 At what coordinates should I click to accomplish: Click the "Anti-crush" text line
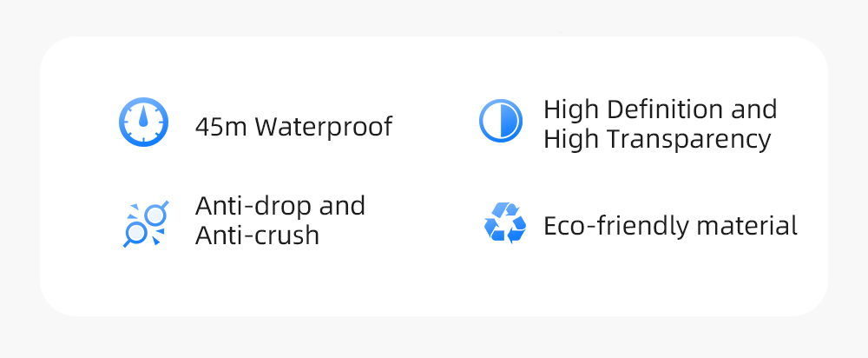(257, 235)
